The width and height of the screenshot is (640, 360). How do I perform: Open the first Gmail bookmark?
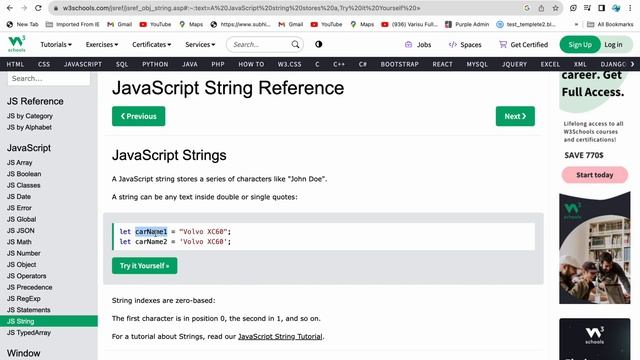tap(120, 24)
